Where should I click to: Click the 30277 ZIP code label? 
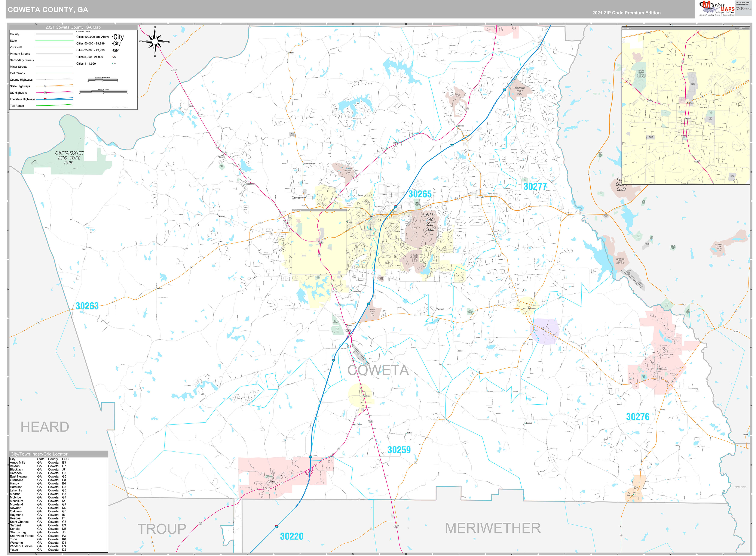(x=535, y=186)
